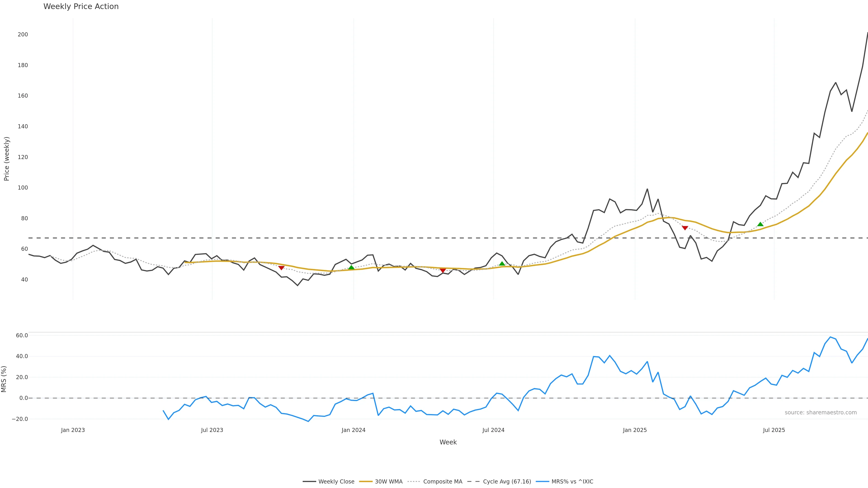
Task: Open the source: sharemaestro.com link text
Action: (821, 413)
